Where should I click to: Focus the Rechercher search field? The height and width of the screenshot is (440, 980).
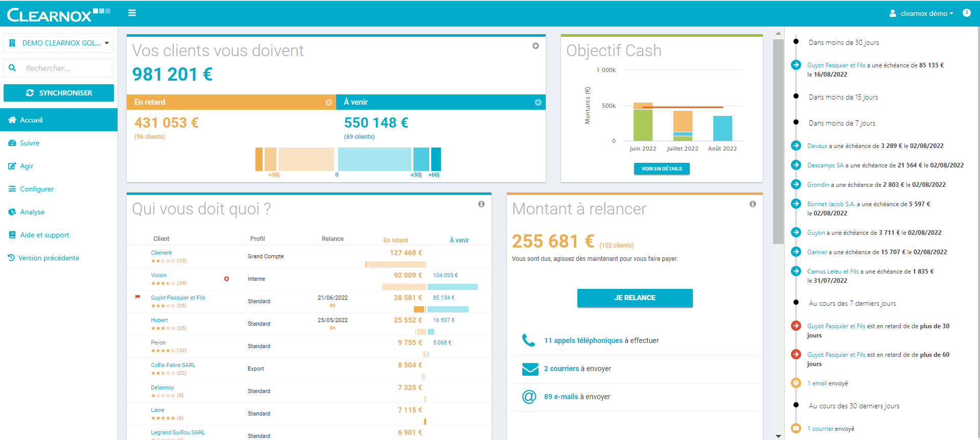pos(59,68)
